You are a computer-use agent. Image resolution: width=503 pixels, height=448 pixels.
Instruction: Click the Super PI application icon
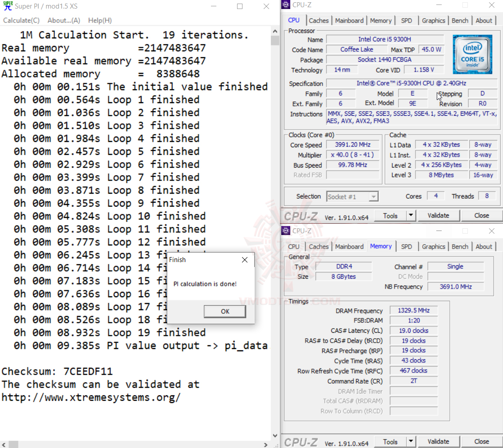(x=8, y=6)
